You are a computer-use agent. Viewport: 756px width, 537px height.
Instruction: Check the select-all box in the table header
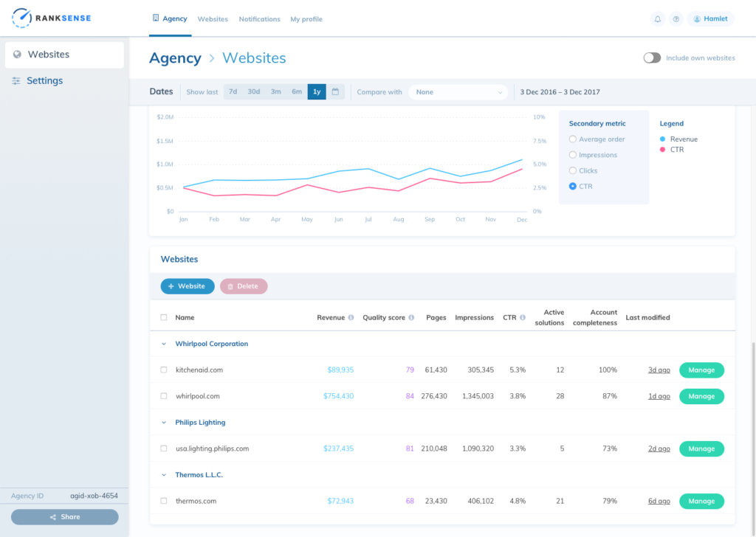[164, 317]
